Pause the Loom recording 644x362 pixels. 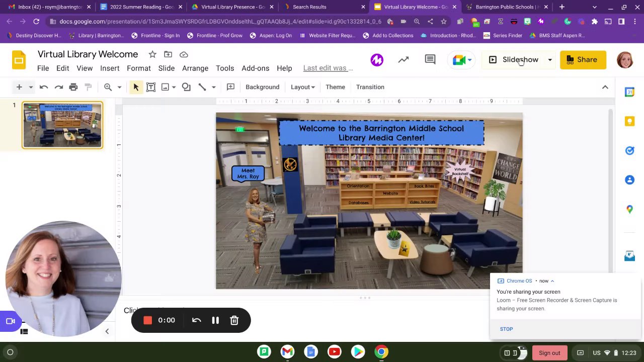215,320
